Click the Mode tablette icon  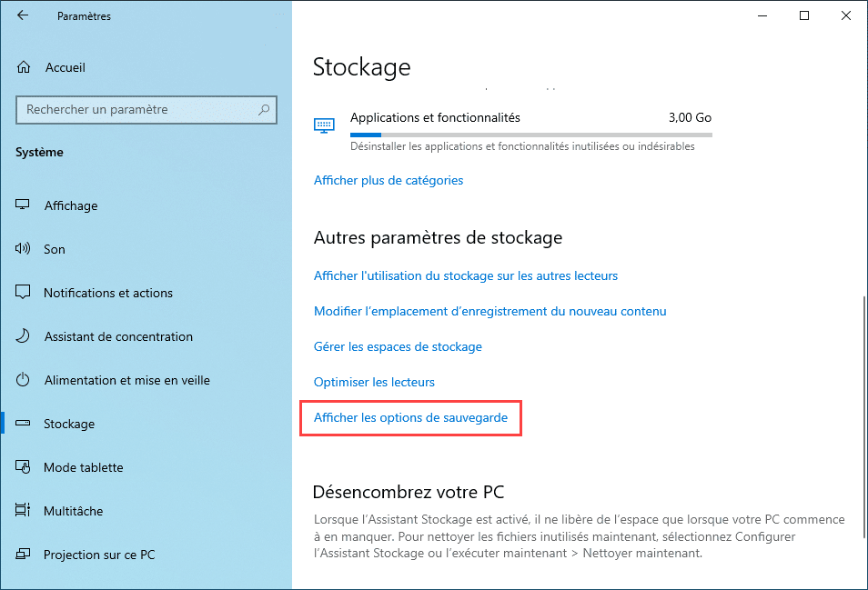(23, 466)
